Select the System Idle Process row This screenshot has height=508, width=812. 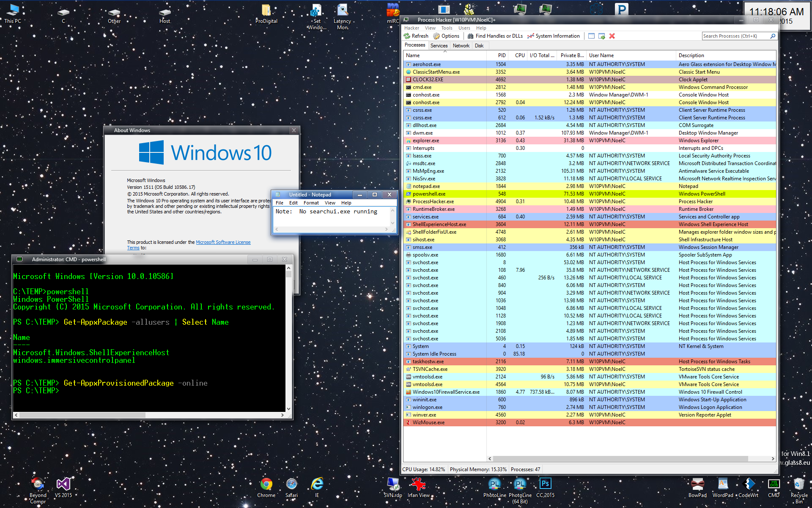[590, 354]
